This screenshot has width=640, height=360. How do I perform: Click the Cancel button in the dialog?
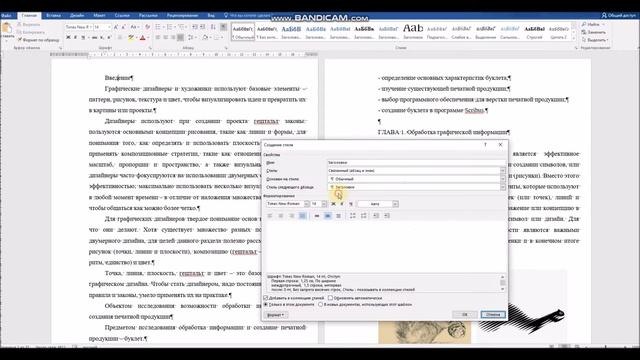click(x=493, y=315)
